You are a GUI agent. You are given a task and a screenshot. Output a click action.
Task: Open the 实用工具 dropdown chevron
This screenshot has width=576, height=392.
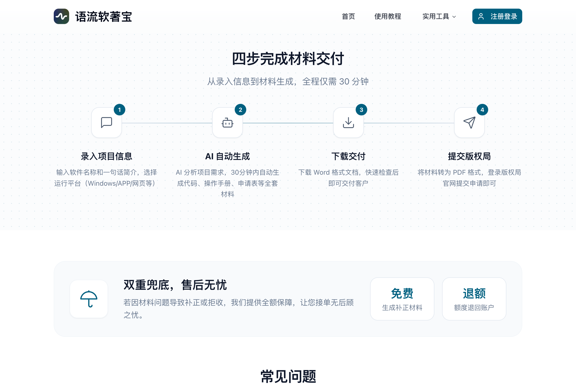pos(455,17)
